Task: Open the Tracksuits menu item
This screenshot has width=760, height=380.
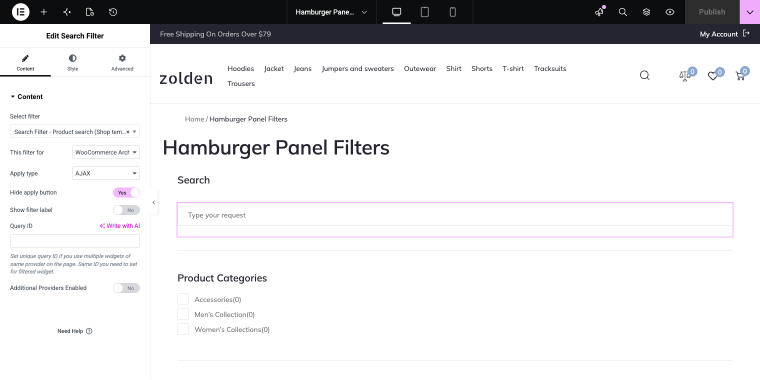Action: click(550, 68)
